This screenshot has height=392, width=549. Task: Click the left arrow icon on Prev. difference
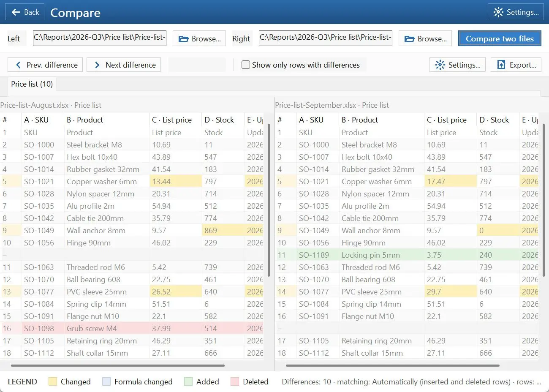tap(18, 65)
